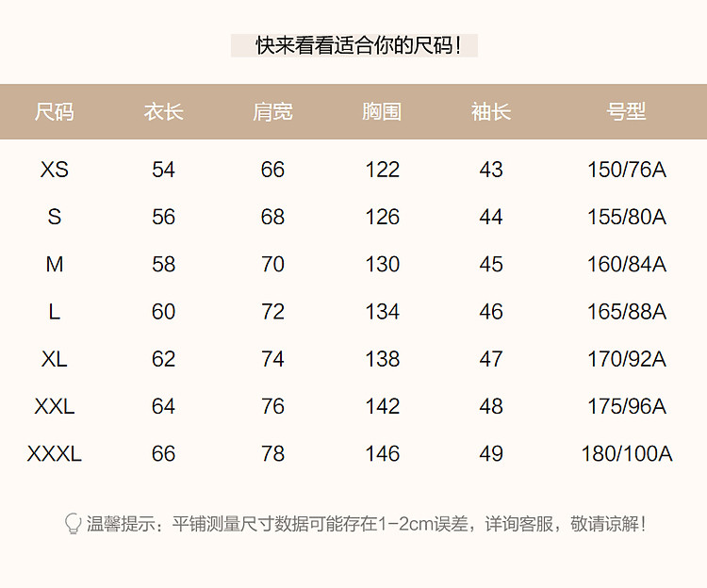This screenshot has height=588, width=707.
Task: Click the L size row label
Action: tap(55, 312)
